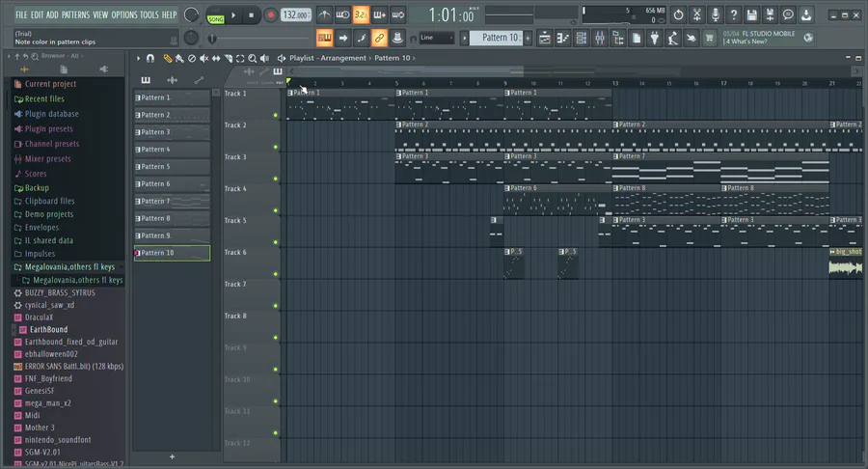Start playback with the play button
Image resolution: width=868 pixels, height=469 pixels.
[x=233, y=14]
